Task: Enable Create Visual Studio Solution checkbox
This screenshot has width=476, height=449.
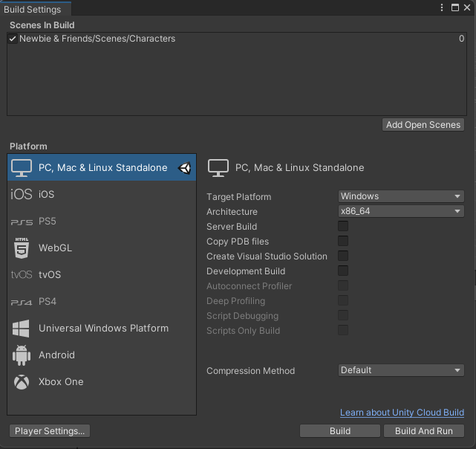Action: [x=343, y=256]
